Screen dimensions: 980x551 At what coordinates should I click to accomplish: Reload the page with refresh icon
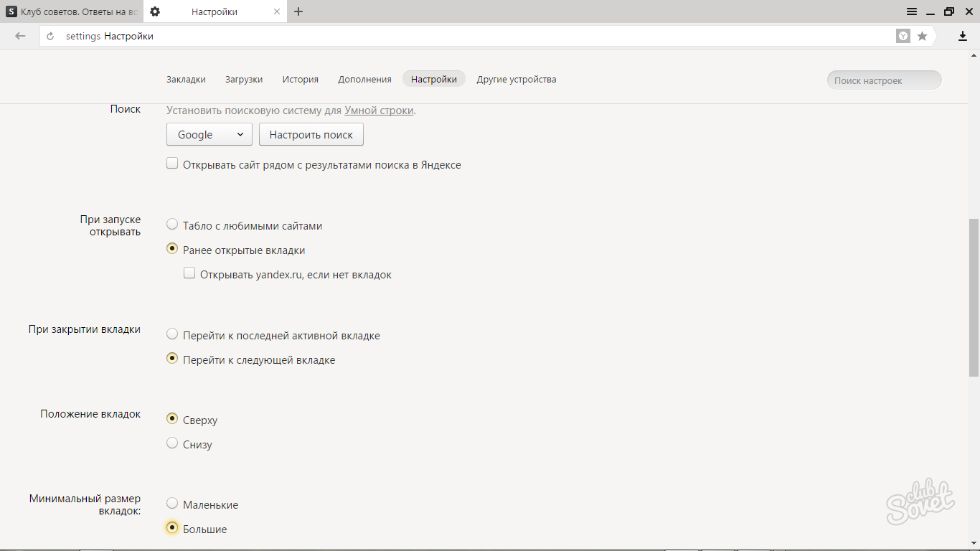[50, 36]
